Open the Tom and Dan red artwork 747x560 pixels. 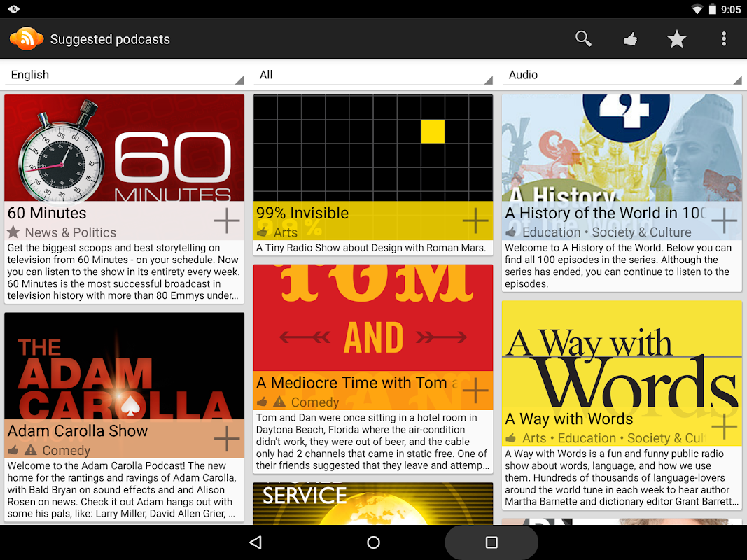click(373, 318)
